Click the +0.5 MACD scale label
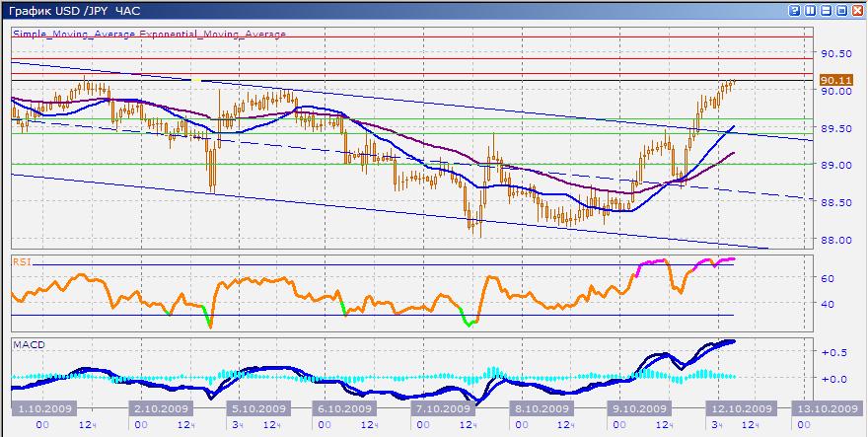 835,352
